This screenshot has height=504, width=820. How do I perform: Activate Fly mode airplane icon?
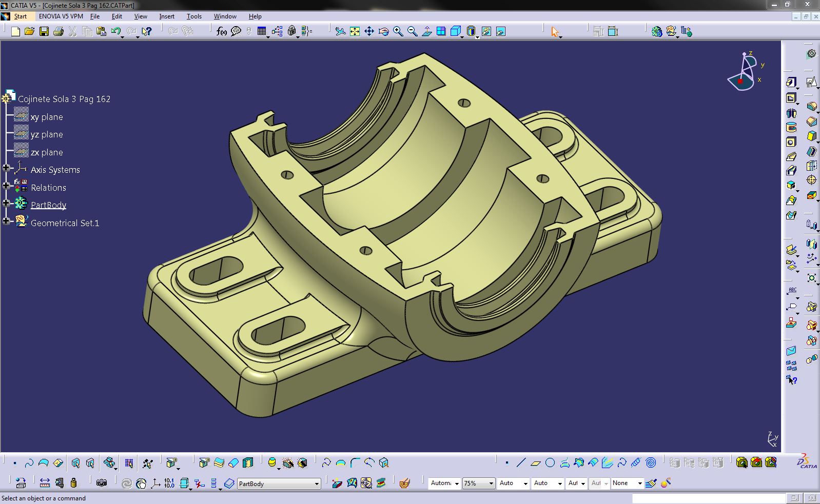point(340,32)
